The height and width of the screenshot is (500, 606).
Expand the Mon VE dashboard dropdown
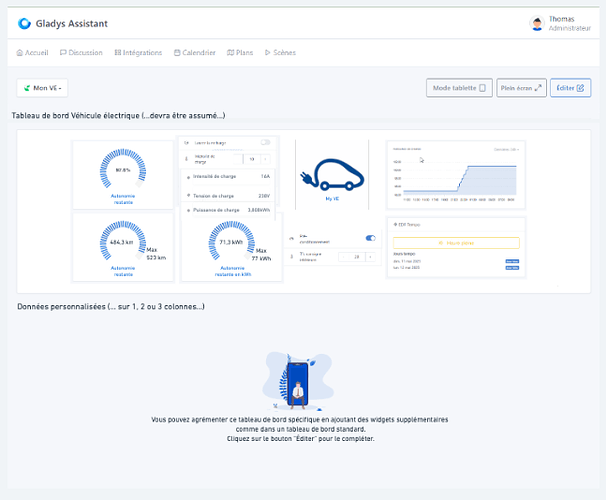pos(44,88)
